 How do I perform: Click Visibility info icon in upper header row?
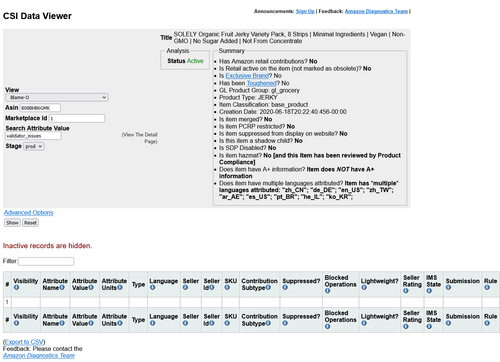[x=16, y=288]
